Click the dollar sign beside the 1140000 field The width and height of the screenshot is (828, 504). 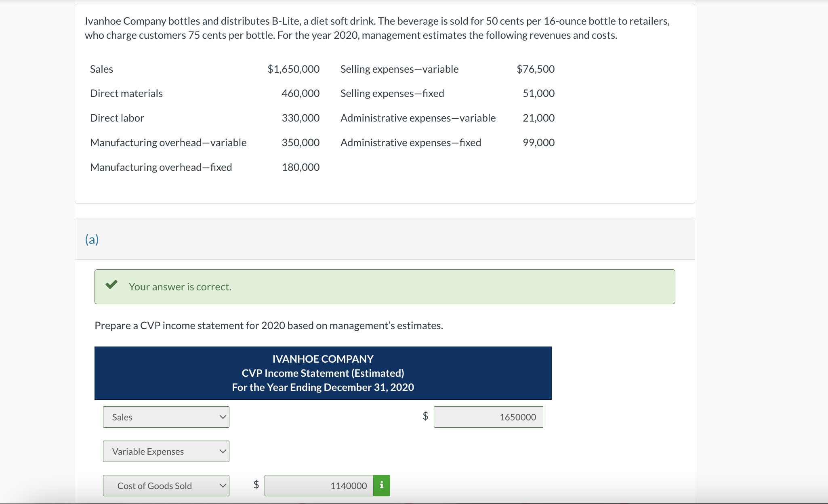(255, 485)
